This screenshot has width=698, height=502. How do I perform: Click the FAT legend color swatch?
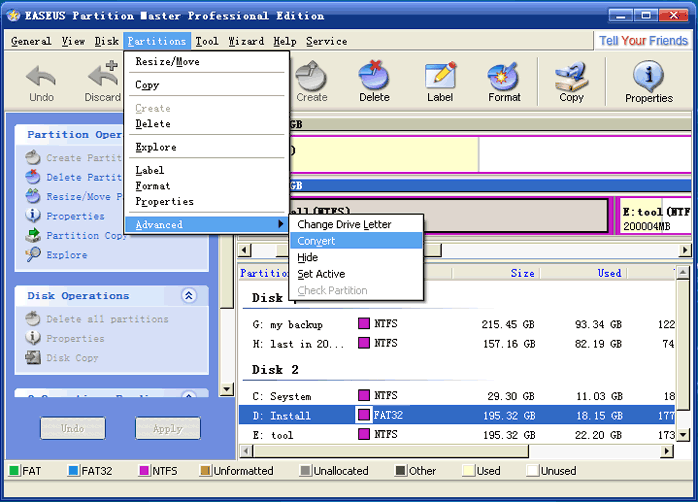[14, 470]
